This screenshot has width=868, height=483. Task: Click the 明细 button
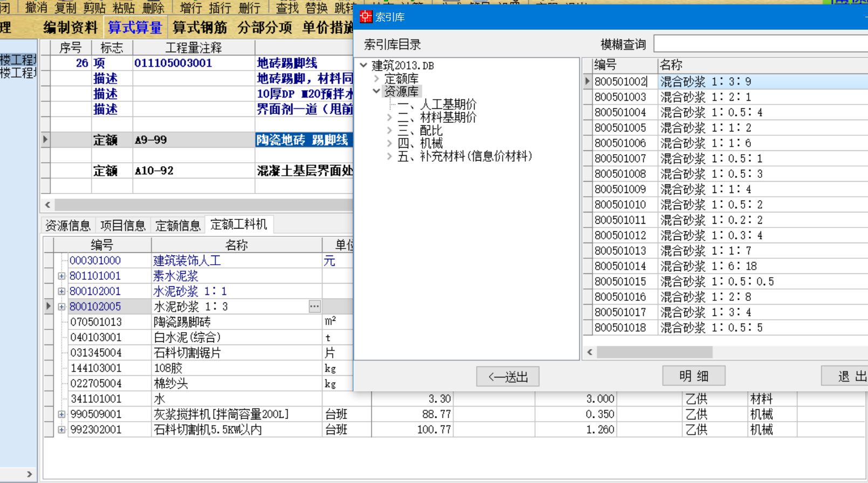[694, 376]
